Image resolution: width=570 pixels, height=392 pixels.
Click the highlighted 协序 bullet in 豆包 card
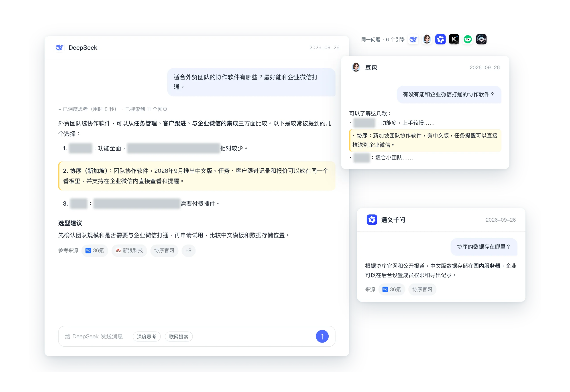(x=425, y=140)
